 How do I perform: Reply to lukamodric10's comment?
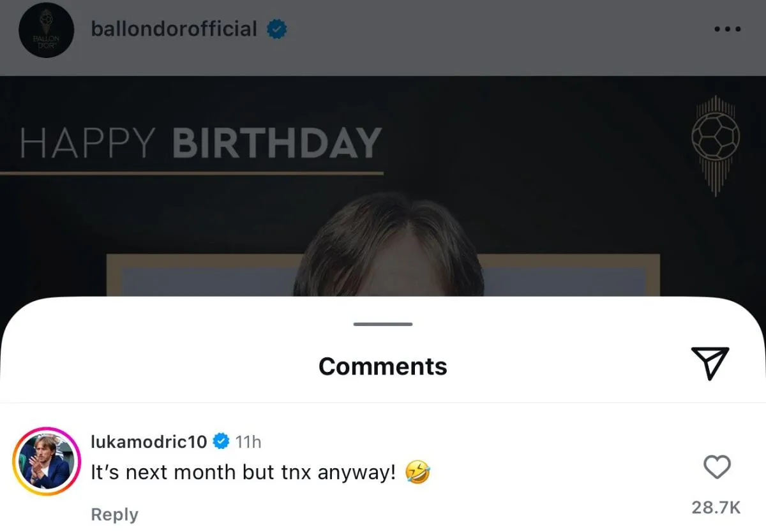tap(114, 514)
